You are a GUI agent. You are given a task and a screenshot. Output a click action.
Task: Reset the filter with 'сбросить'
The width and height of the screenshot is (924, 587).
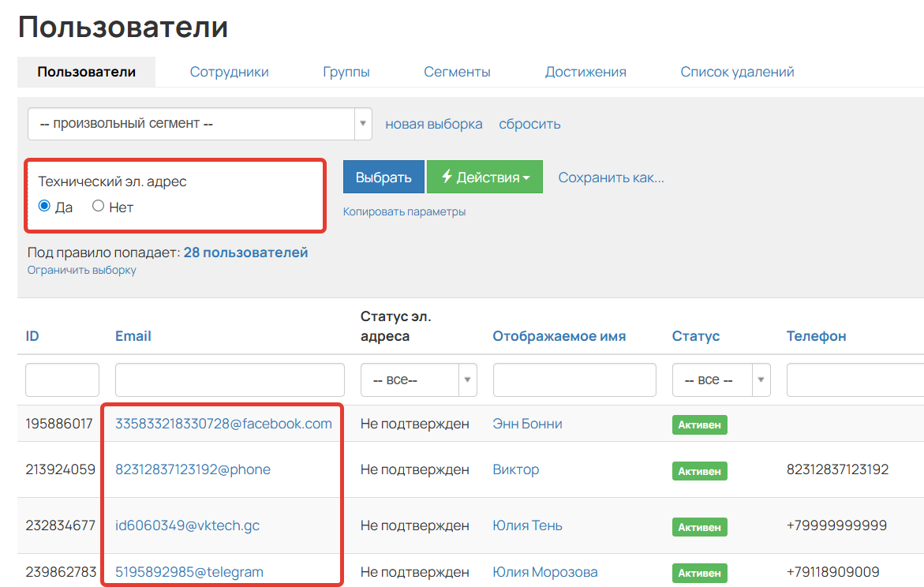pyautogui.click(x=529, y=124)
